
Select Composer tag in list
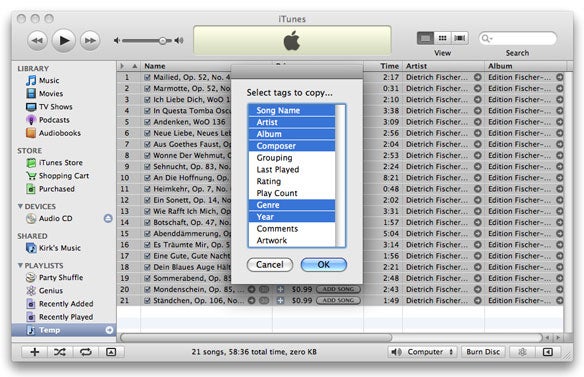292,146
